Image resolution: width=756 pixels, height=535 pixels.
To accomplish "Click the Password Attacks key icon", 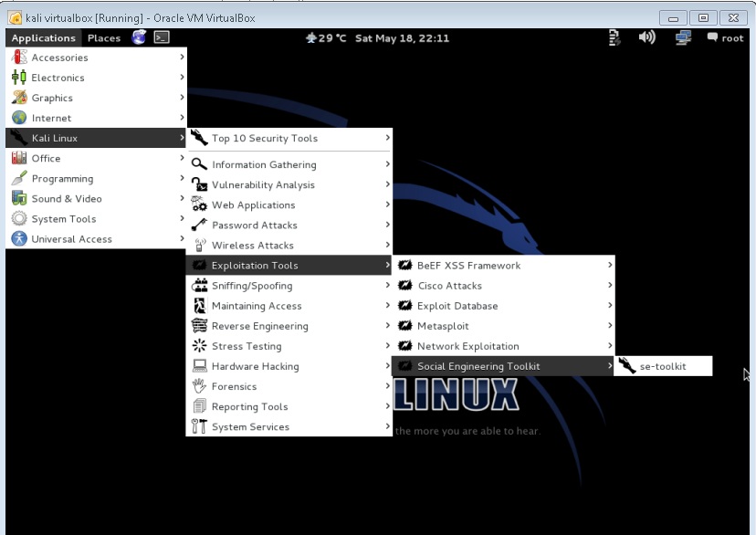I will pyautogui.click(x=199, y=226).
